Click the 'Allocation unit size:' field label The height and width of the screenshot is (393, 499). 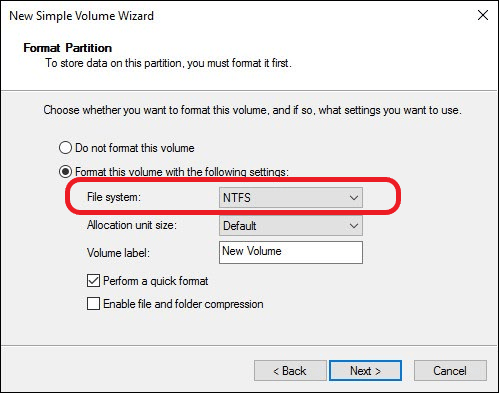point(132,225)
